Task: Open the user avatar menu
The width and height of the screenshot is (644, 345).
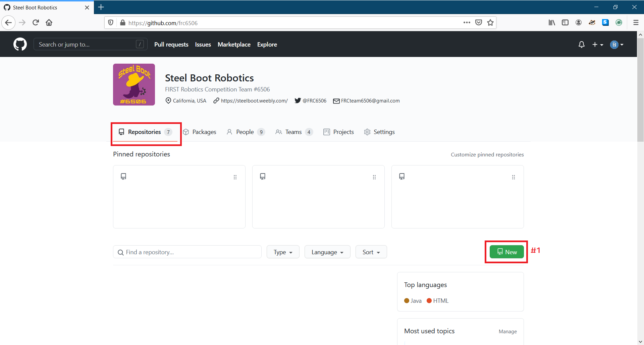Action: click(x=617, y=45)
